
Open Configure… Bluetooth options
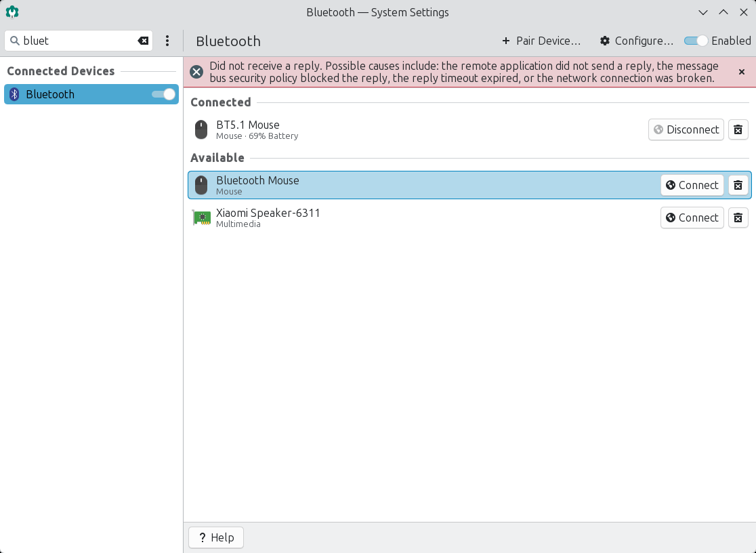point(637,41)
